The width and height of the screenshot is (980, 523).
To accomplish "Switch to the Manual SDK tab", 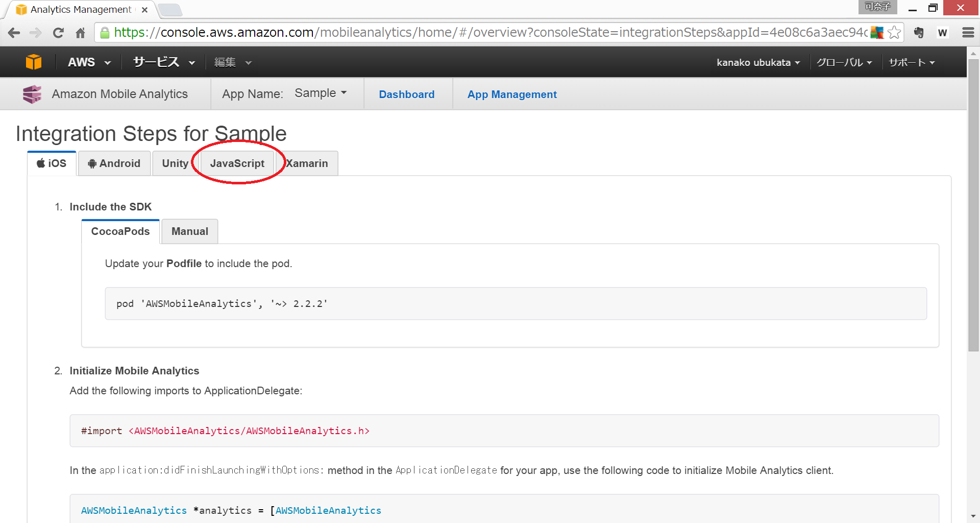I will click(x=189, y=231).
